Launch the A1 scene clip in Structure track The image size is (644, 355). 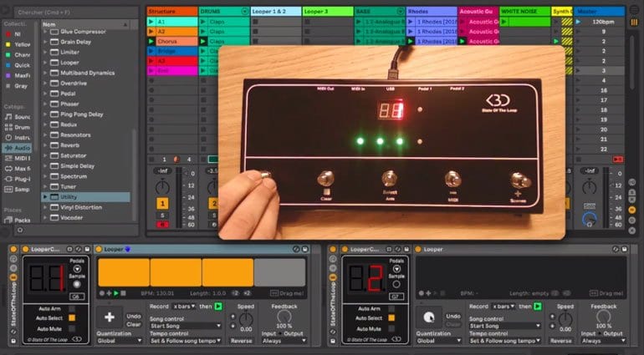tap(151, 22)
